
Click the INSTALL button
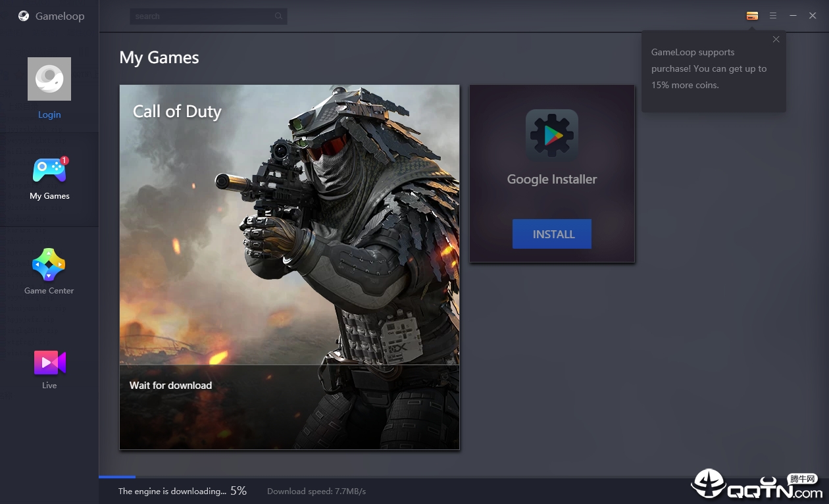552,234
